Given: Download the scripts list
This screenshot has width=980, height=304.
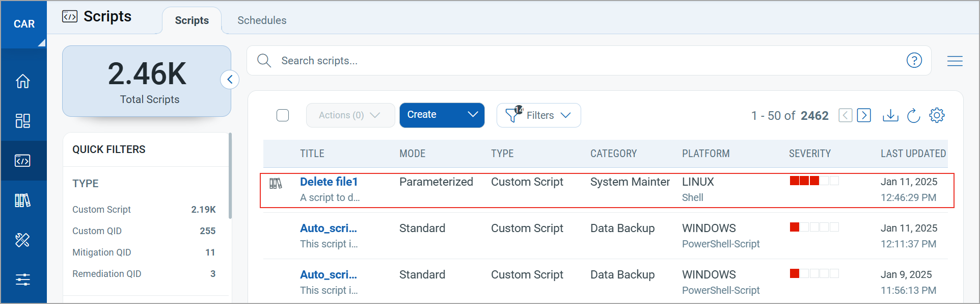Looking at the screenshot, I should tap(890, 115).
